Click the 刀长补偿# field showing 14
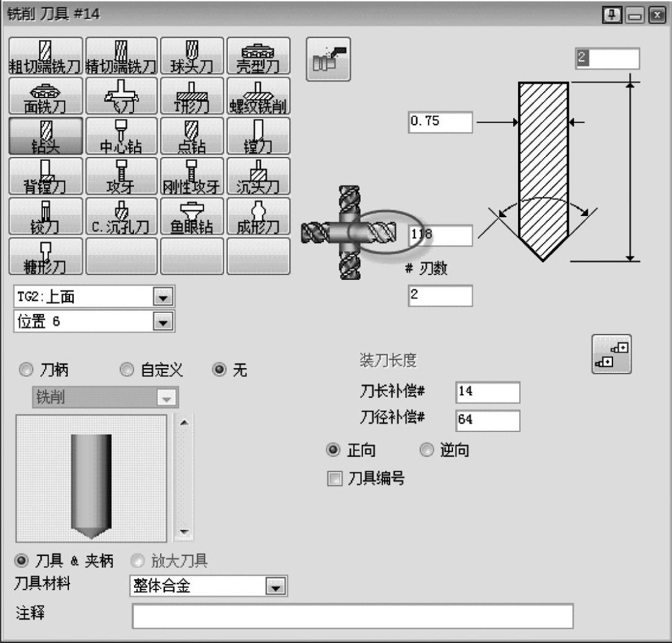672x643 pixels. coord(487,392)
